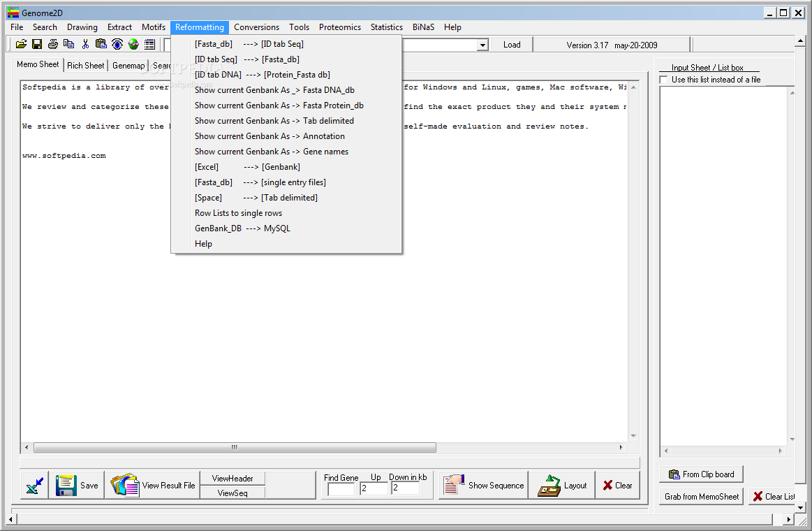Select [Excel] ---> [Genbank] entry
This screenshot has height=531, width=812.
(286, 167)
